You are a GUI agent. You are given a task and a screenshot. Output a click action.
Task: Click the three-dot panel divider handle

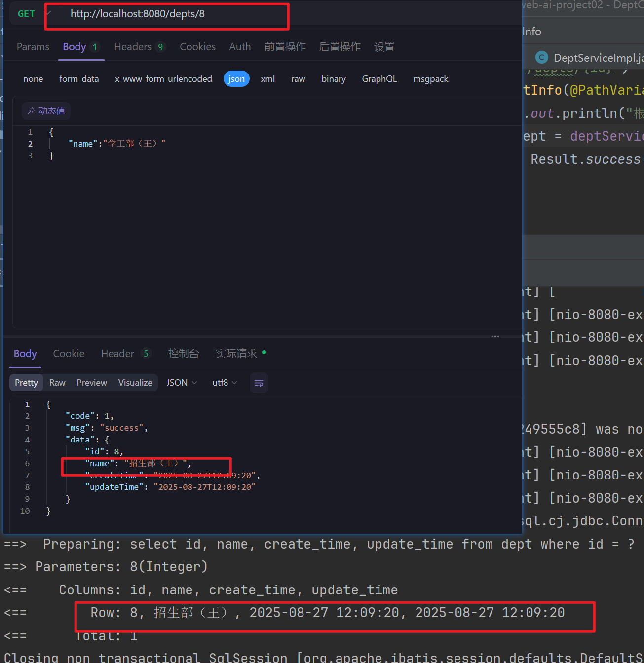495,336
